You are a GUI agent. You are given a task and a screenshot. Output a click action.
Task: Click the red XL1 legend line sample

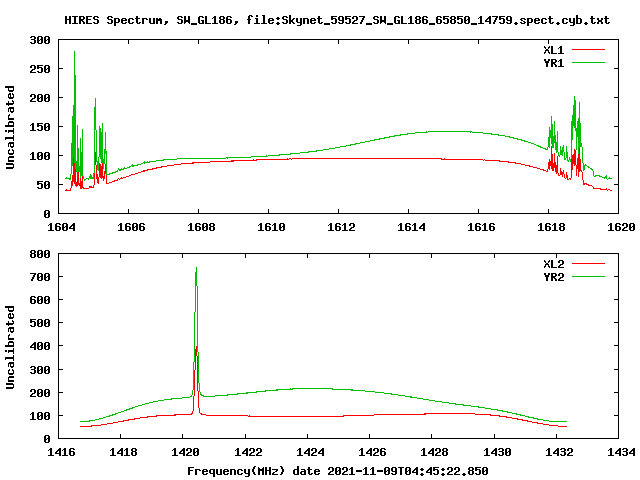point(588,50)
